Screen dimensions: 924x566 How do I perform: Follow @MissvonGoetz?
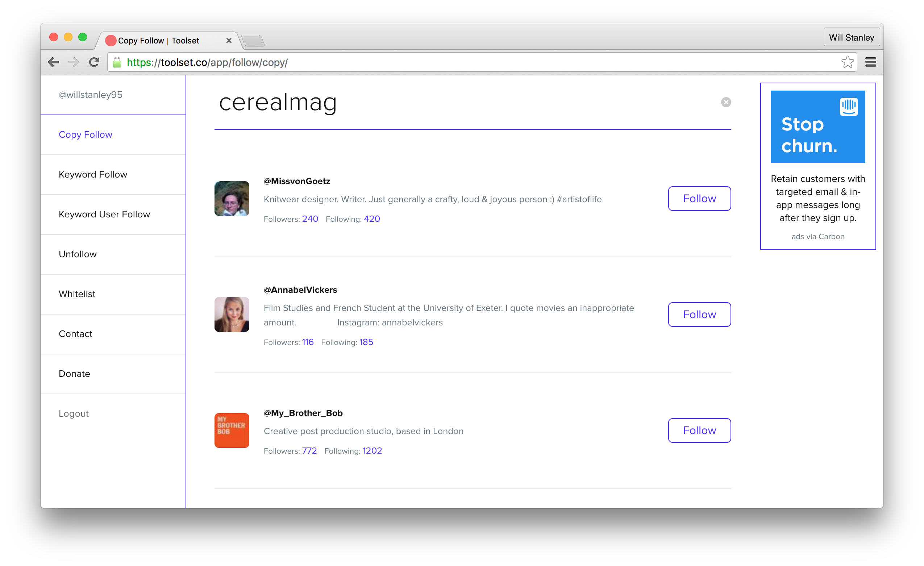coord(699,199)
